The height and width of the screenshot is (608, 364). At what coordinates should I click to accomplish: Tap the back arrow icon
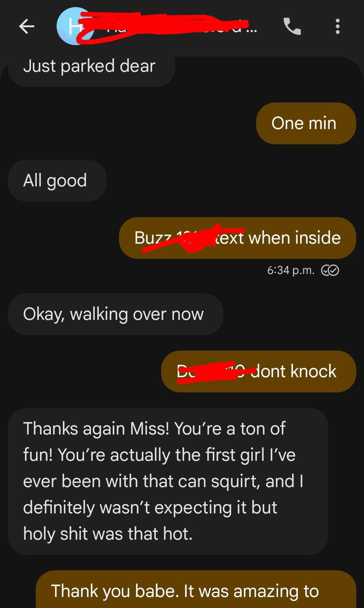point(27,26)
